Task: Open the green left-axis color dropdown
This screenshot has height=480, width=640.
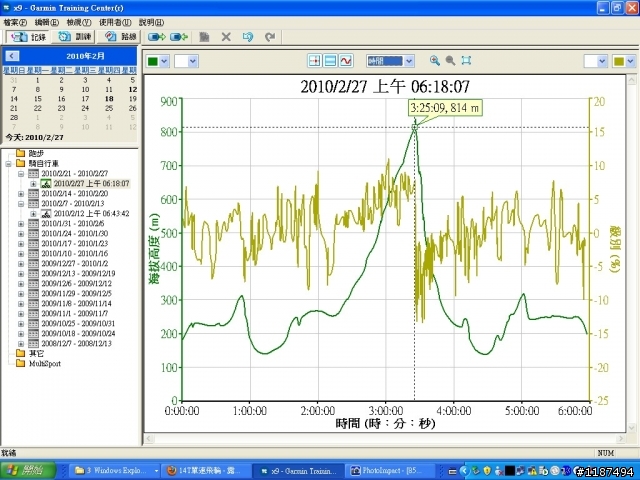Action: [158, 61]
